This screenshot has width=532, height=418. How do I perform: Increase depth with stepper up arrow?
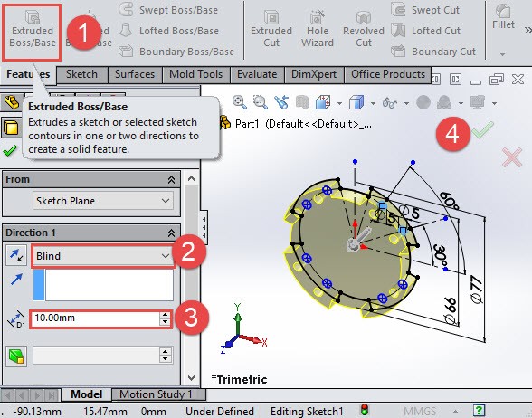(x=165, y=315)
